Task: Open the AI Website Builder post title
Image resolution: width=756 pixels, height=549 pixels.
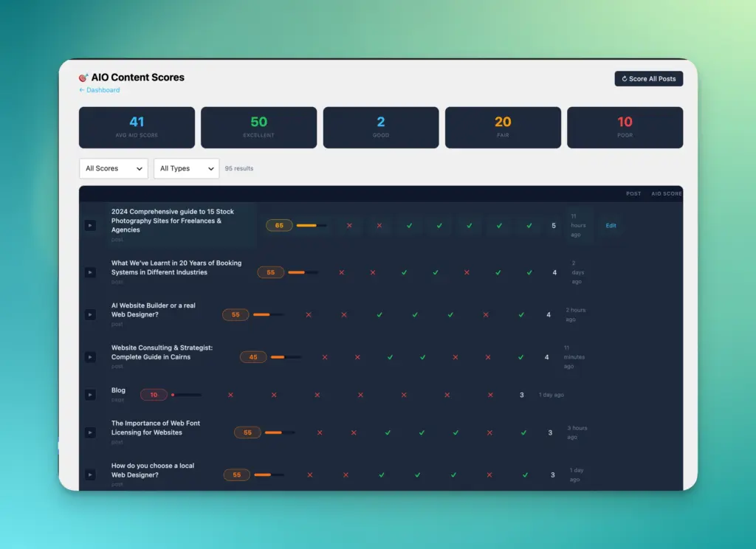Action: (154, 310)
